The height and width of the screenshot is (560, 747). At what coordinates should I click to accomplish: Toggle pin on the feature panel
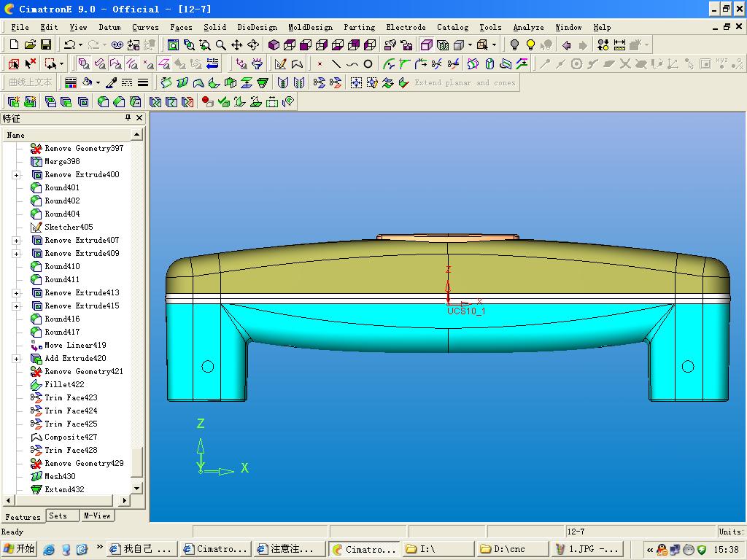128,118
